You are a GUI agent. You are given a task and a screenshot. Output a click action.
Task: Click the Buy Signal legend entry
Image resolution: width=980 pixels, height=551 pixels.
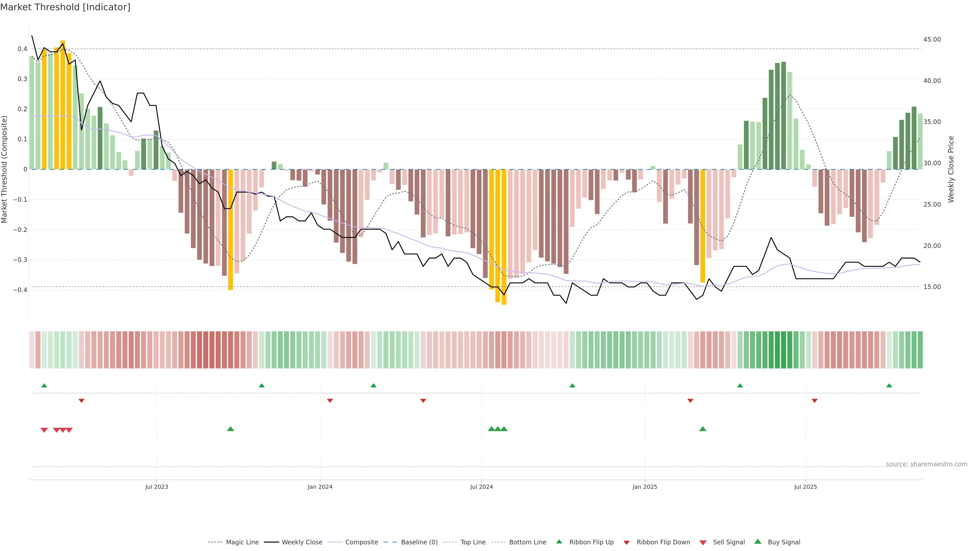point(784,542)
